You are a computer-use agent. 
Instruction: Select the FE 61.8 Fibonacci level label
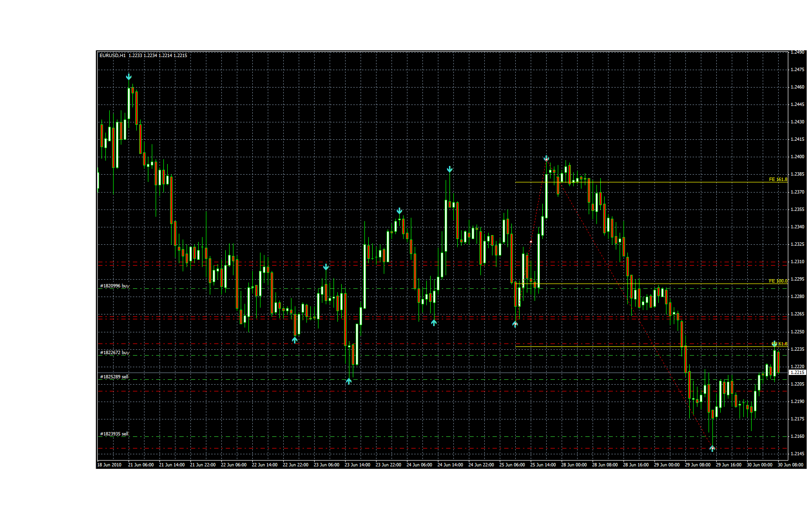pos(779,344)
